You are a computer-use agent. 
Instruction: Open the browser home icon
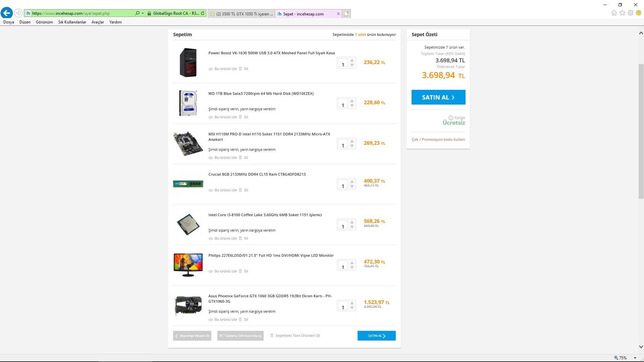click(x=614, y=13)
